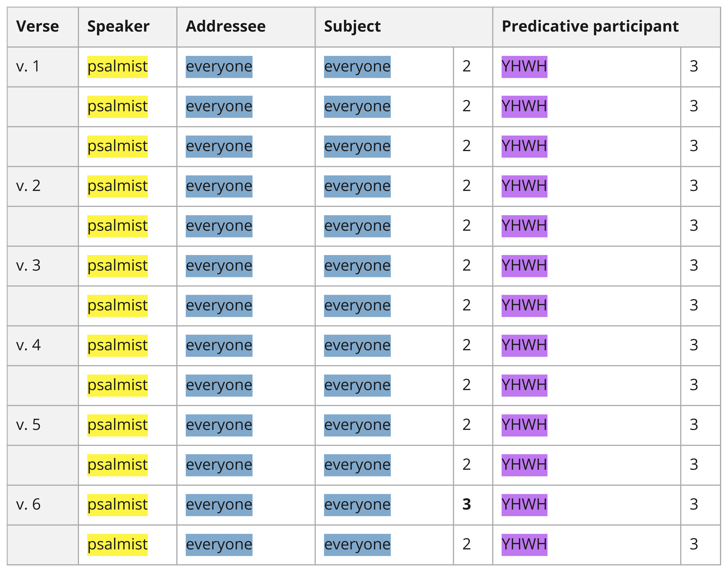Click the number 2 in v. 5 row

(467, 425)
